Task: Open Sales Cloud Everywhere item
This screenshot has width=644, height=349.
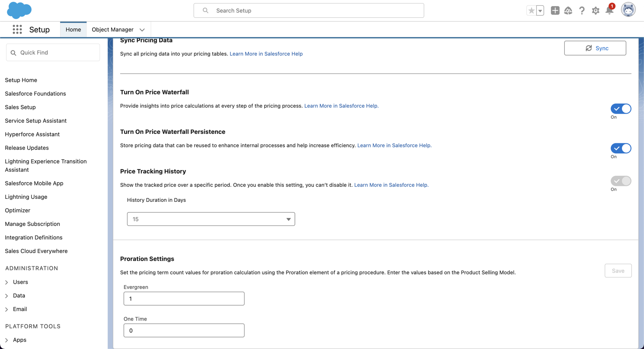Action: click(36, 251)
